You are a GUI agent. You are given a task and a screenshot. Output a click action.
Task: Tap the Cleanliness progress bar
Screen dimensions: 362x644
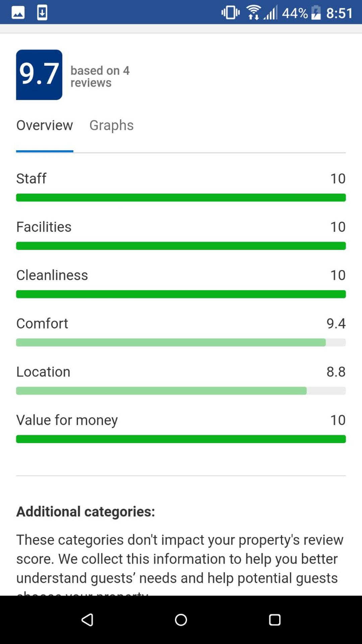(181, 294)
